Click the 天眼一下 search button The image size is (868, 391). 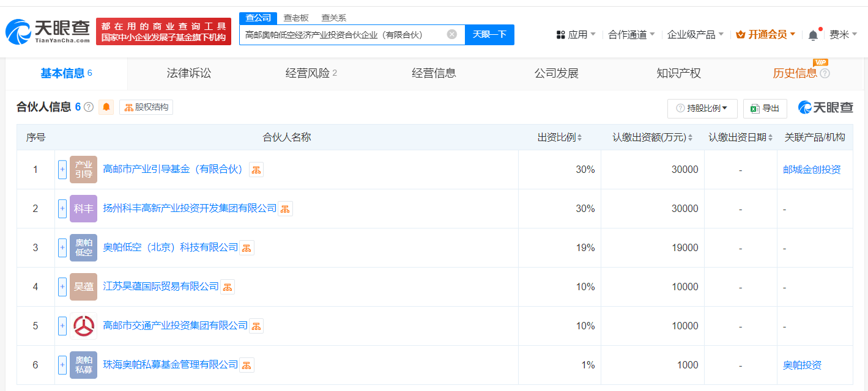(490, 35)
